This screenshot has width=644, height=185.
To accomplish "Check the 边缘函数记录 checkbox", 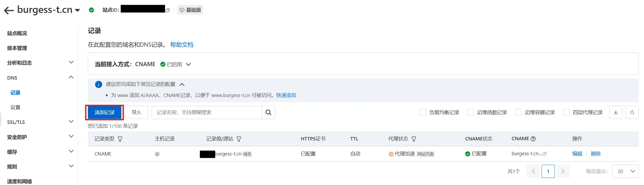I will coord(470,112).
